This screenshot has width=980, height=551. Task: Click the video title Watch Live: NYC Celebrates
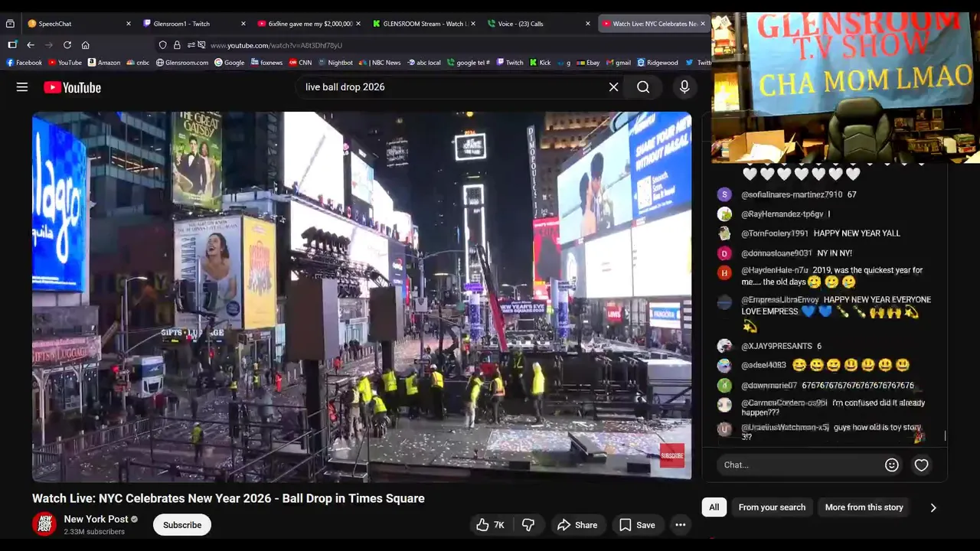(228, 498)
